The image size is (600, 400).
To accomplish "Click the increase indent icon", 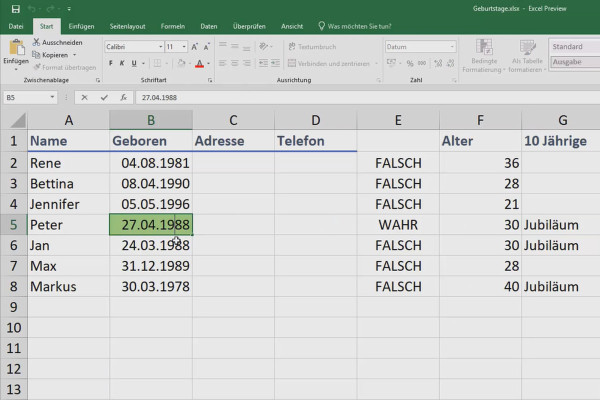I will (x=276, y=63).
